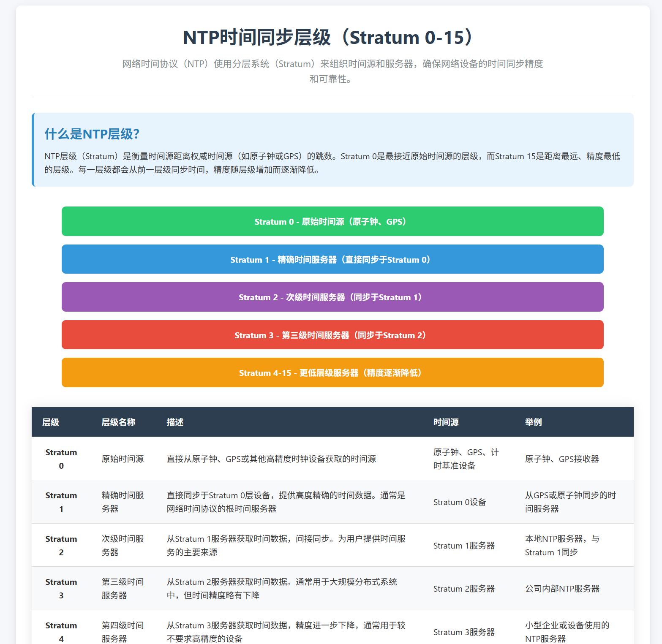The height and width of the screenshot is (644, 662).
Task: Click the green Stratum 0 原始时间源 bar
Action: pos(332,221)
